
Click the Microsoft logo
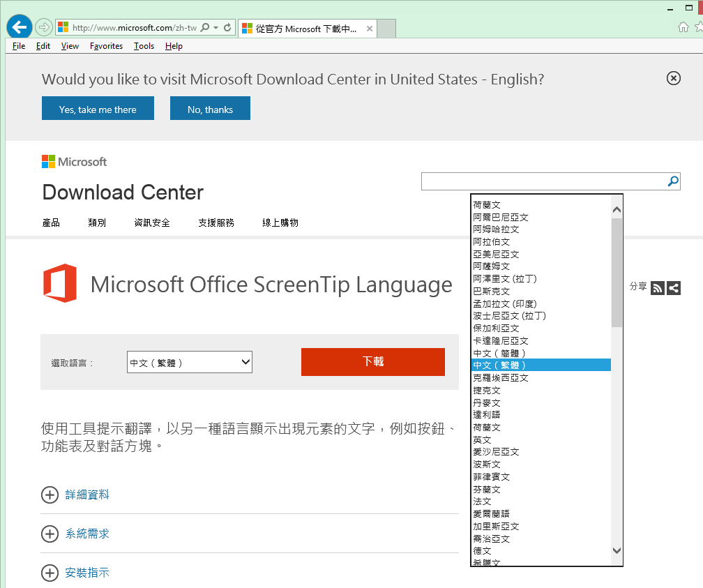74,161
